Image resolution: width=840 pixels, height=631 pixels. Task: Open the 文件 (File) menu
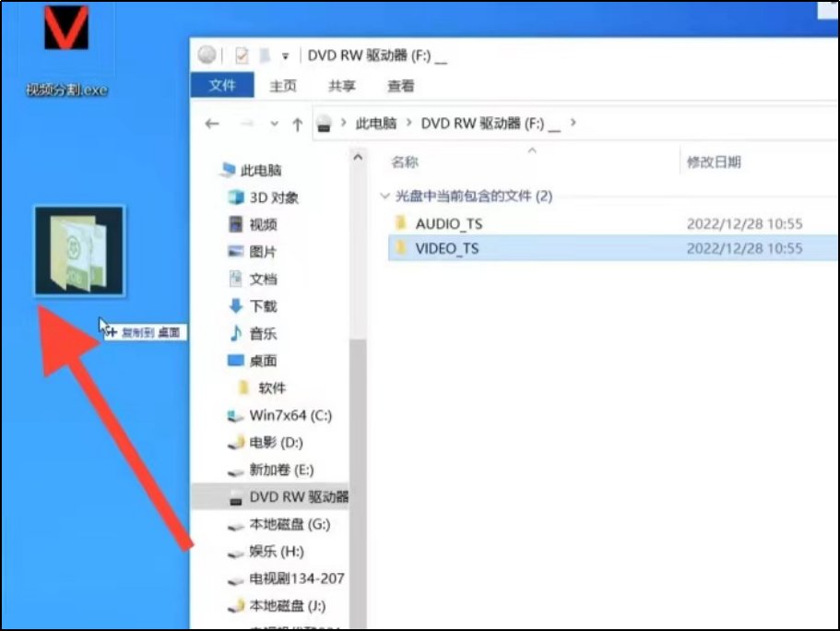coord(223,85)
